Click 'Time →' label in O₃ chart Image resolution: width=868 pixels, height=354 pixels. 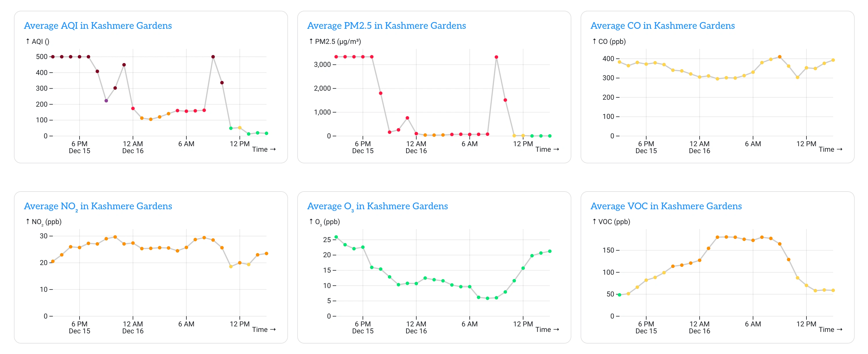pyautogui.click(x=547, y=330)
